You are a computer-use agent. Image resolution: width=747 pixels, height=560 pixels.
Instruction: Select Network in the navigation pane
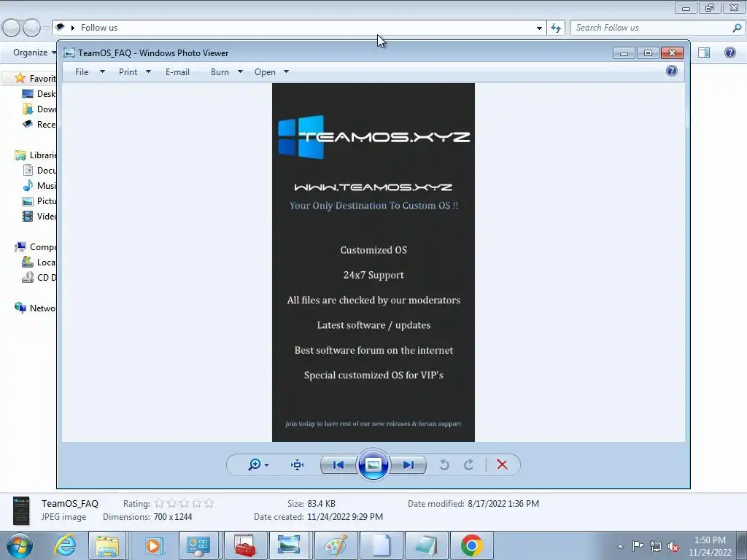(x=35, y=308)
